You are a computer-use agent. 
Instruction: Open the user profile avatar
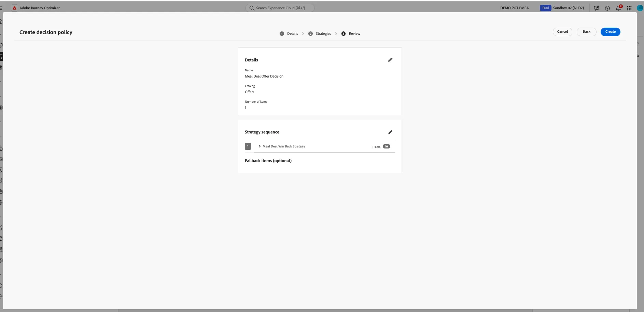coord(640,8)
